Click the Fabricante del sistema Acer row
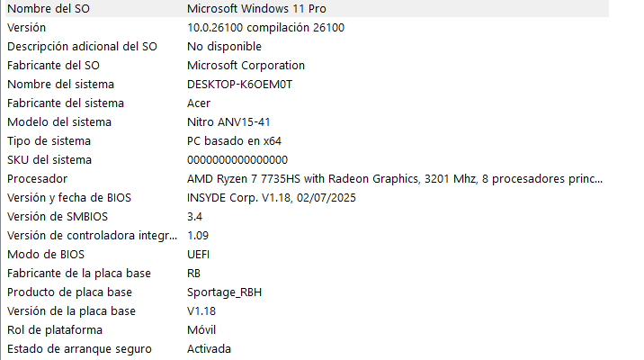 click(x=307, y=103)
